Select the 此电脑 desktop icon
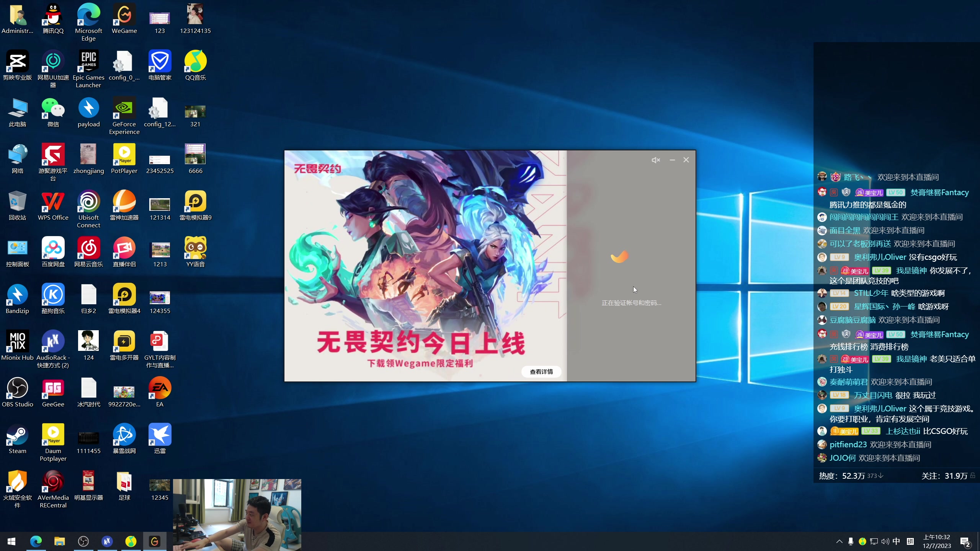The height and width of the screenshot is (551, 980). (18, 112)
